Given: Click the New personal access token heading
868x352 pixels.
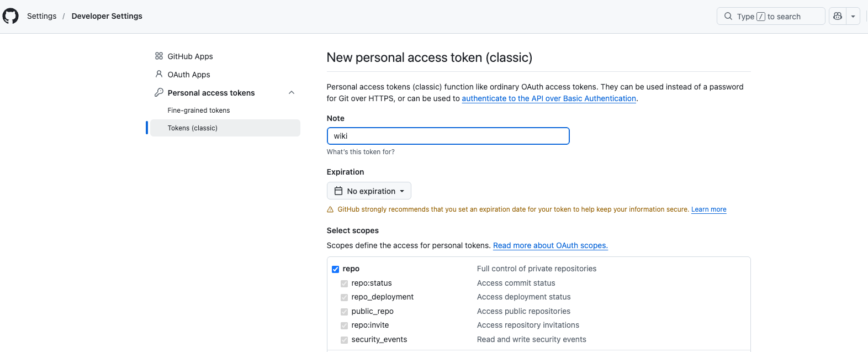Looking at the screenshot, I should (x=430, y=57).
